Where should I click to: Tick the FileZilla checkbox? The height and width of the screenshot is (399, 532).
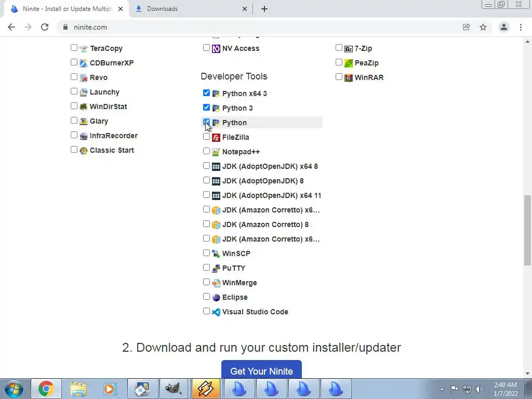[x=206, y=137]
